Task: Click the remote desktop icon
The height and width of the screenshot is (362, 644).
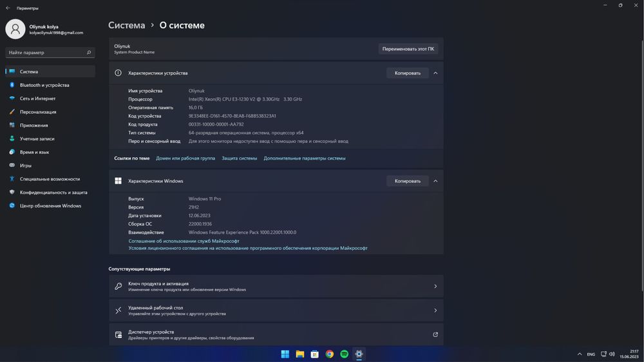Action: [118, 310]
